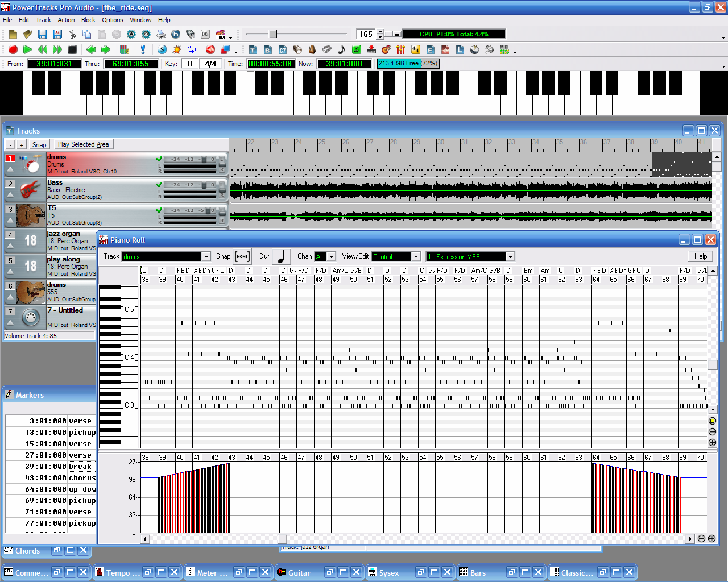Select track number 1 red box
This screenshot has width=728, height=582.
(x=10, y=158)
